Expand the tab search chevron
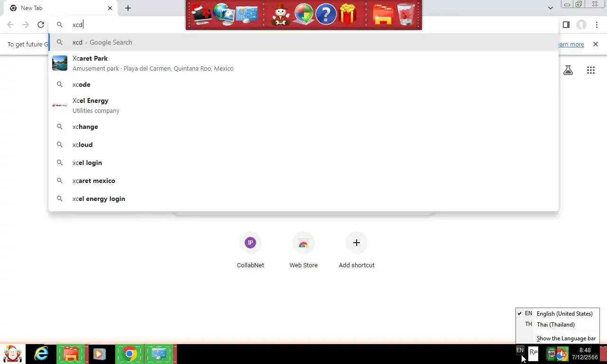The image size is (607, 364). (550, 8)
